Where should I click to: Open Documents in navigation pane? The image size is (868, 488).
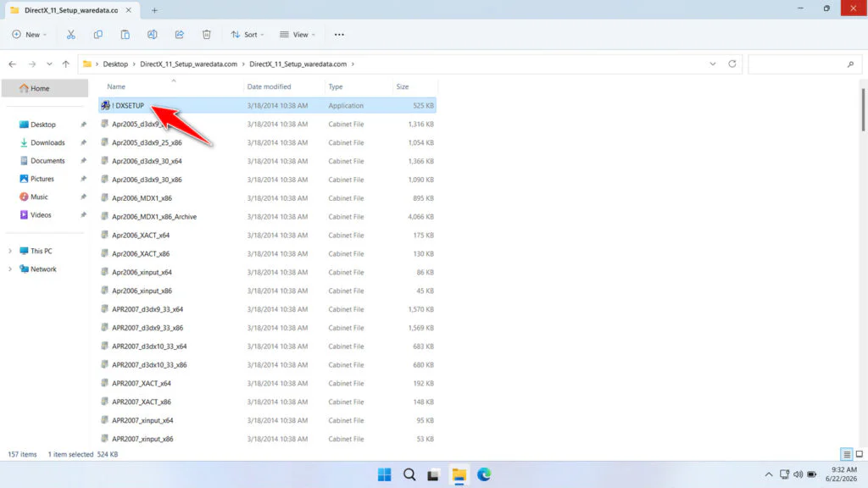tap(47, 160)
